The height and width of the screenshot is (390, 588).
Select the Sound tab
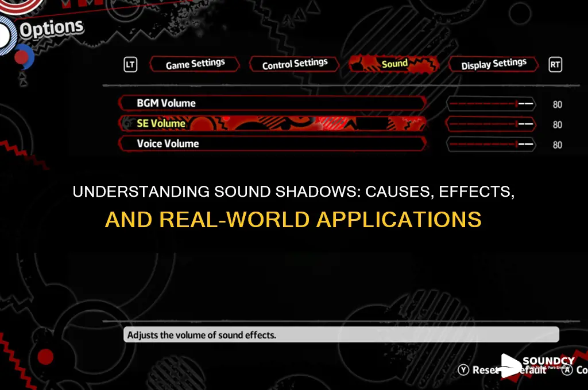pyautogui.click(x=394, y=64)
